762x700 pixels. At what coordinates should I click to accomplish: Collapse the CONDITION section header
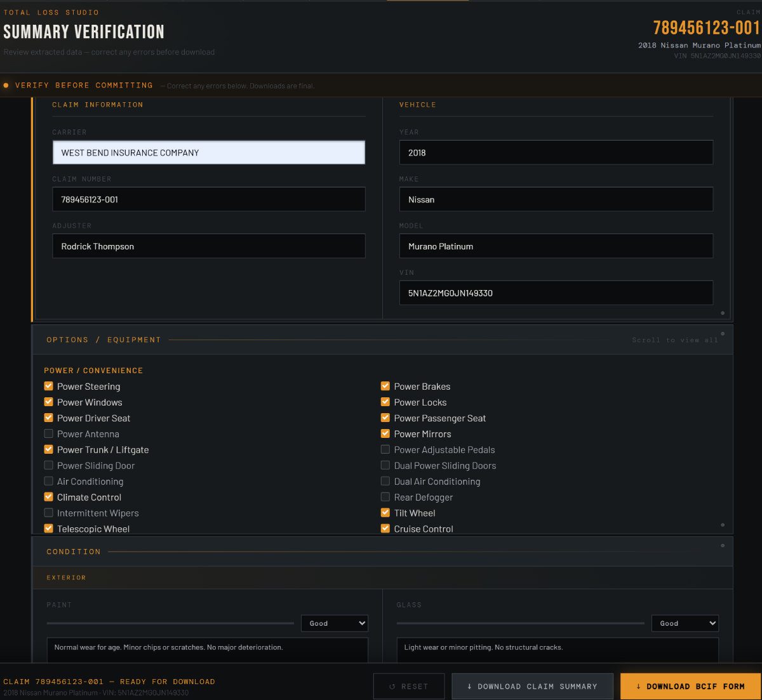[73, 551]
